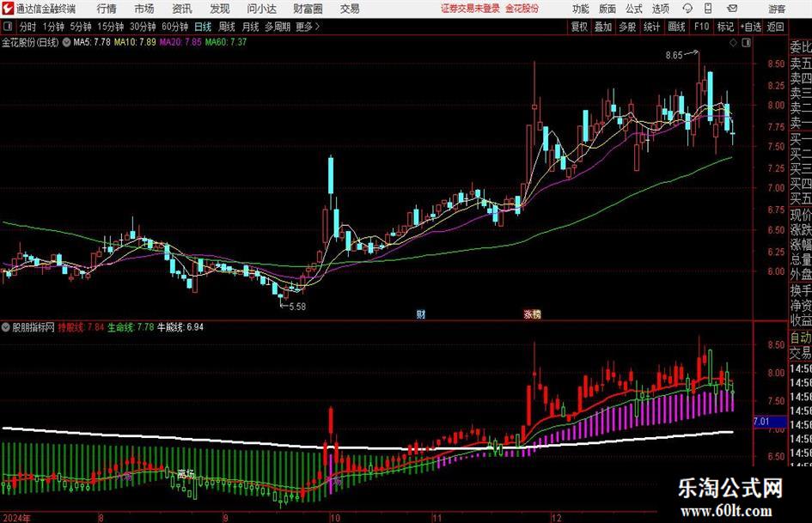Click the 标记 mark button

(x=725, y=27)
